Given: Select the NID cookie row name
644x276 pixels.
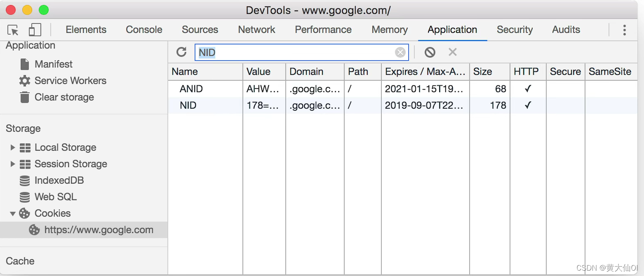Looking at the screenshot, I should 188,105.
